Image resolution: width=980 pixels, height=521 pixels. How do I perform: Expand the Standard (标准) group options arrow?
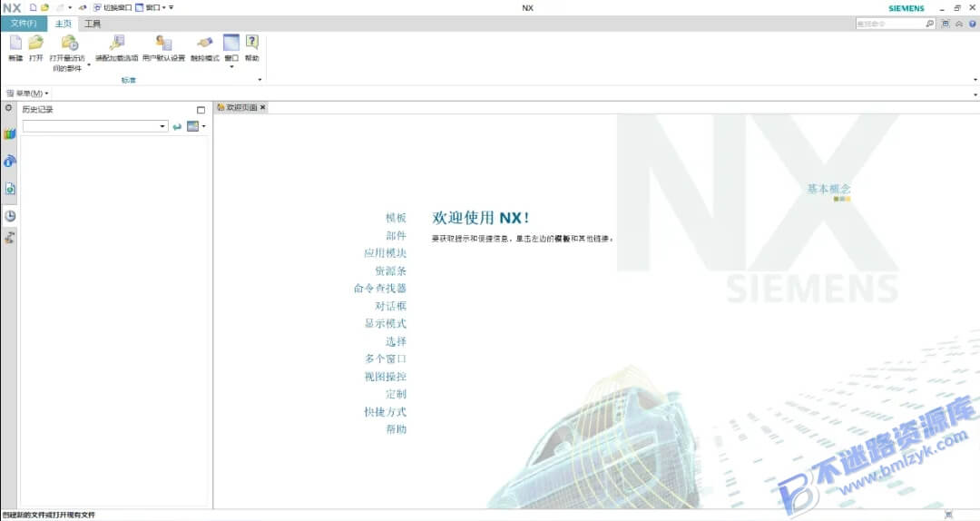click(x=260, y=80)
